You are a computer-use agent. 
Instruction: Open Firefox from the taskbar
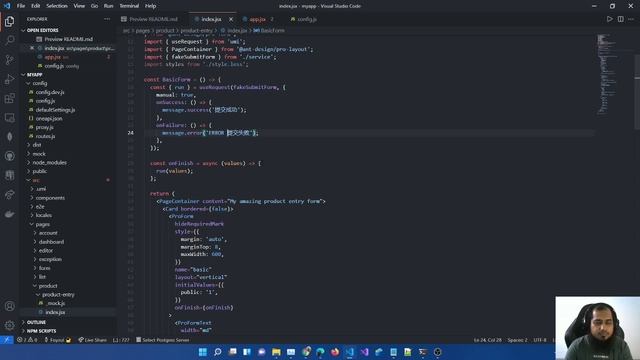click(x=335, y=352)
